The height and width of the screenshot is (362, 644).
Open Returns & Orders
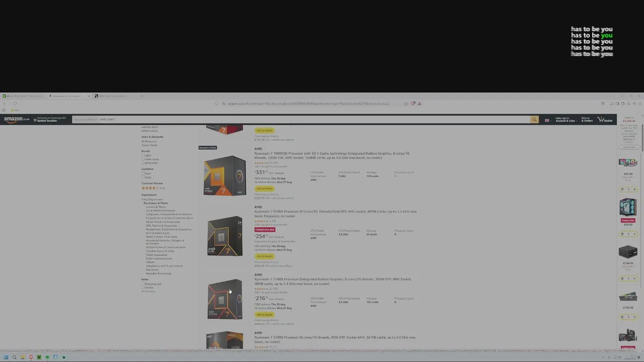click(587, 120)
